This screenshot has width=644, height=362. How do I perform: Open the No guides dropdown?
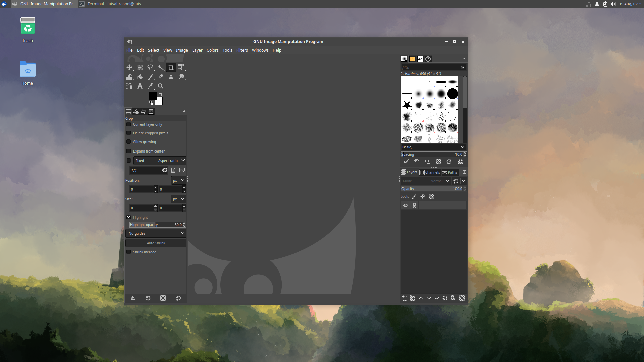(x=156, y=233)
